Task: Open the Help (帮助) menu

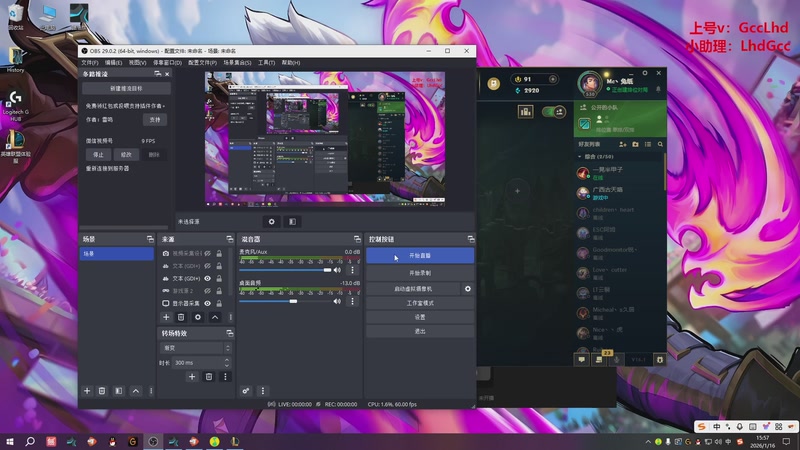Action: pos(291,63)
